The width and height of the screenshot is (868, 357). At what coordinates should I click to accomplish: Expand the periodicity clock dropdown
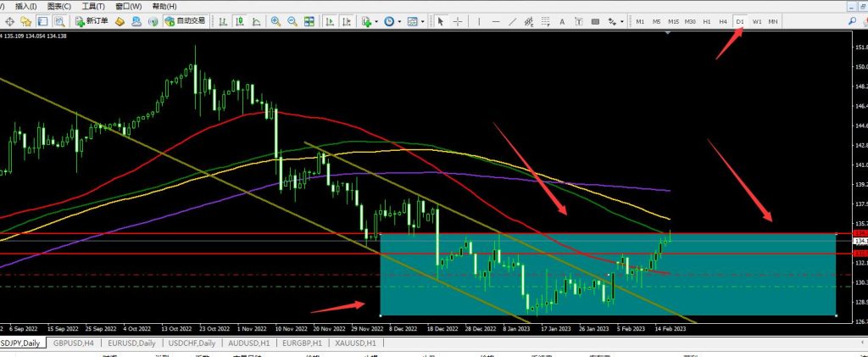pos(392,20)
